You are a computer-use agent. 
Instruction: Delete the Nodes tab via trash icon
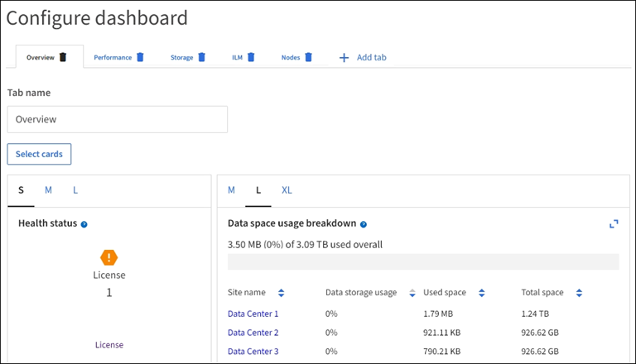point(308,57)
